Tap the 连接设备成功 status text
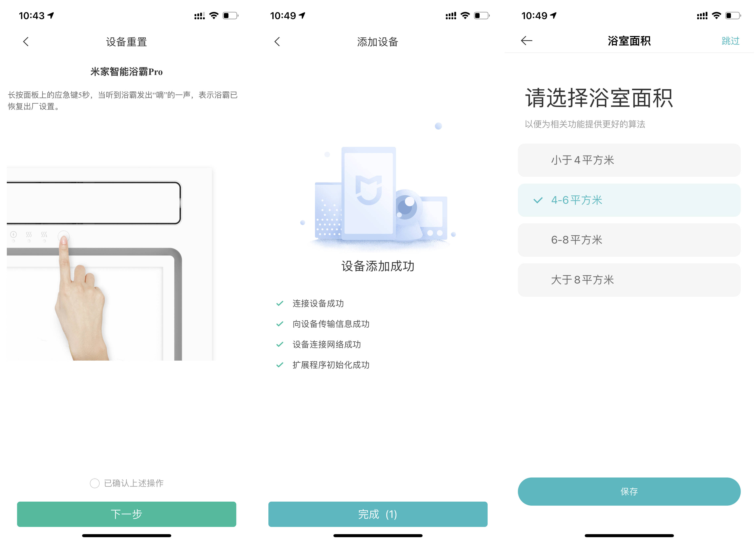The image size is (756, 544). (x=318, y=303)
